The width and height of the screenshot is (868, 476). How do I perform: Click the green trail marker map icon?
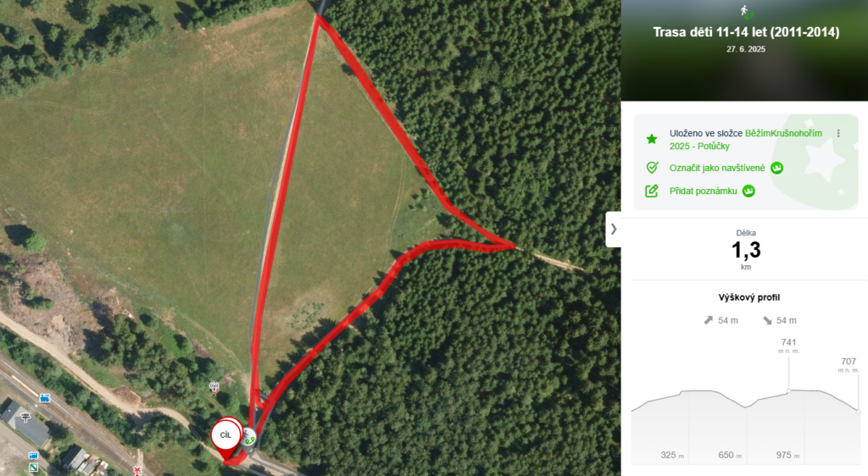pos(33,468)
